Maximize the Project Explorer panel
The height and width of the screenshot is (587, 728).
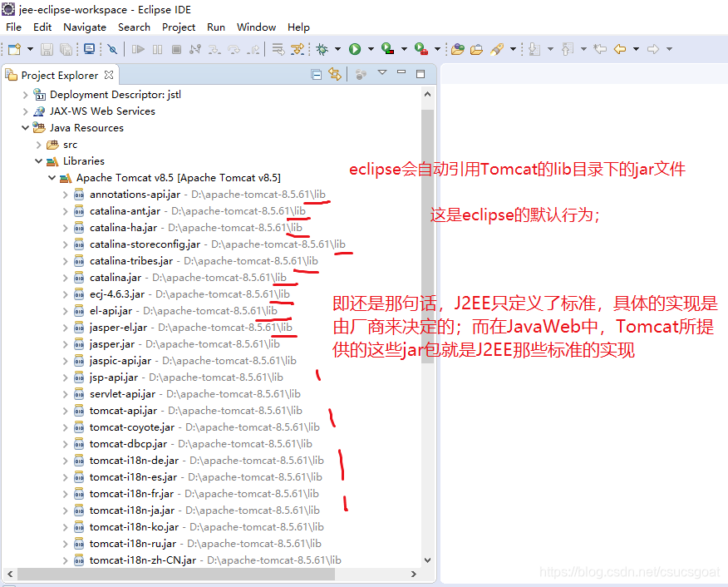pos(421,74)
